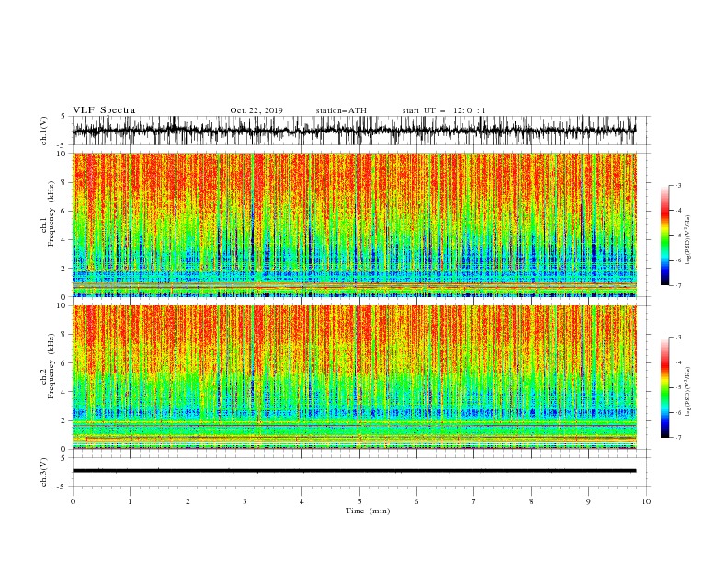Click the ch.2 PSD color bar

[x=665, y=387]
